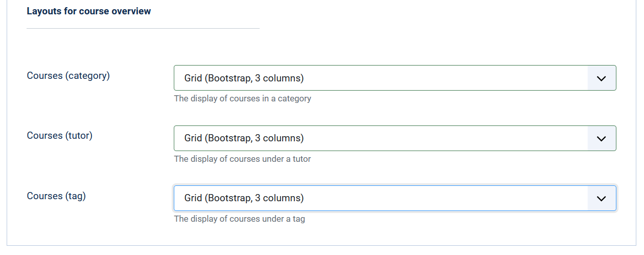Click the Grid value text in the tag dropdown

click(244, 198)
